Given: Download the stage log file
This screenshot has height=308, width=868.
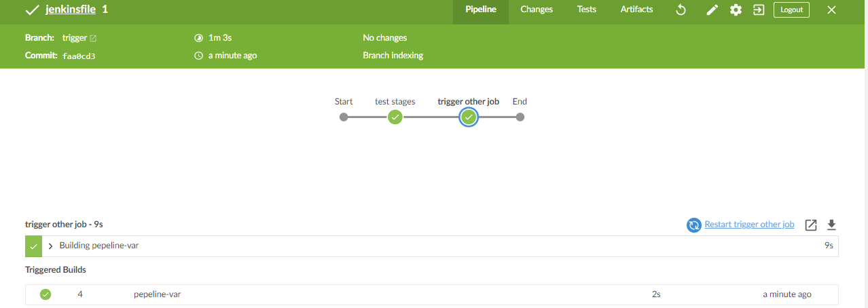Looking at the screenshot, I should point(831,225).
